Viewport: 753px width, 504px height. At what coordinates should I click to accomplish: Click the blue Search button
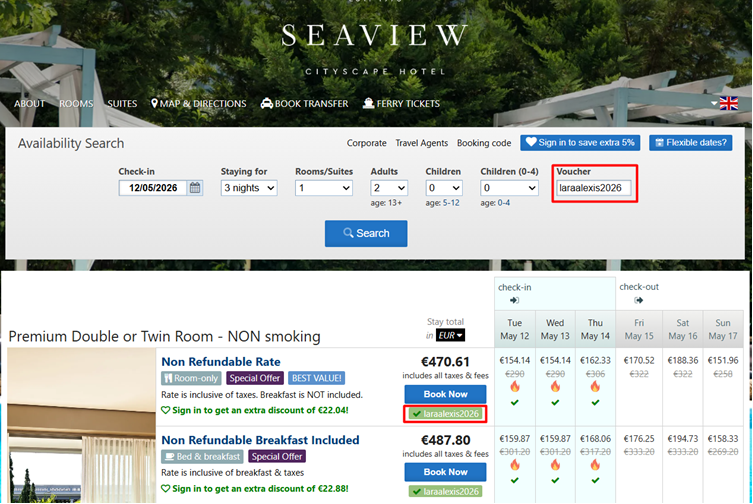(366, 233)
